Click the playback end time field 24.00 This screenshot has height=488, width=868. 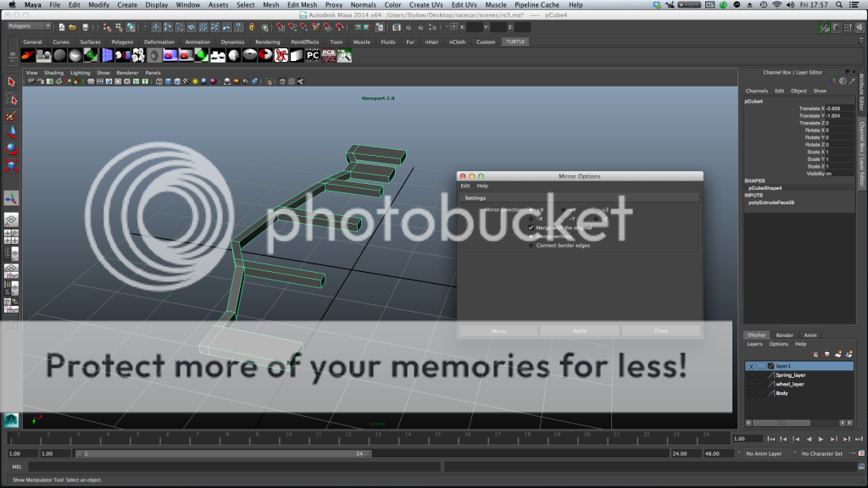[679, 453]
